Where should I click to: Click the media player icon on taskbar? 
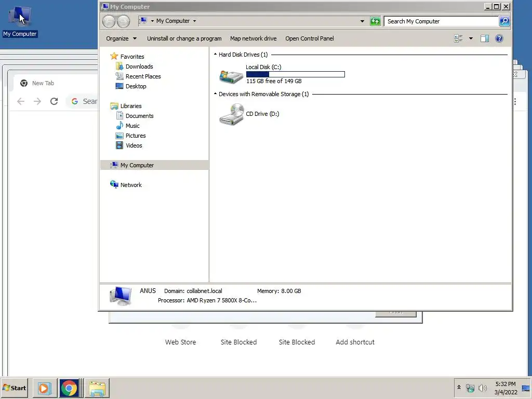coord(44,388)
